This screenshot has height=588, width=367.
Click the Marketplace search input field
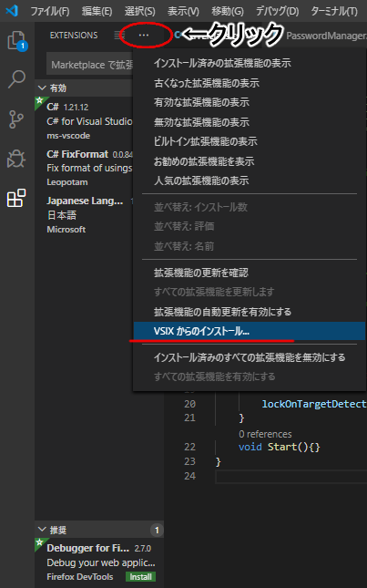pyautogui.click(x=90, y=65)
